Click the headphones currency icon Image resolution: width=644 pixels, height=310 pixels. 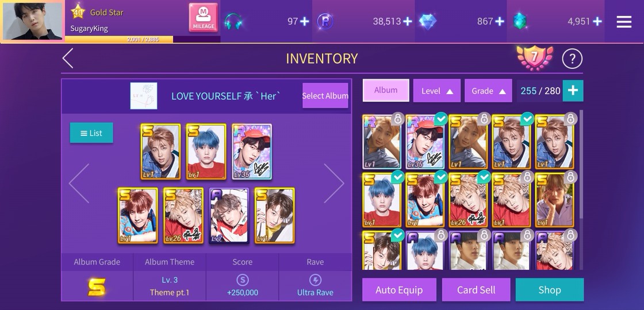tap(233, 21)
